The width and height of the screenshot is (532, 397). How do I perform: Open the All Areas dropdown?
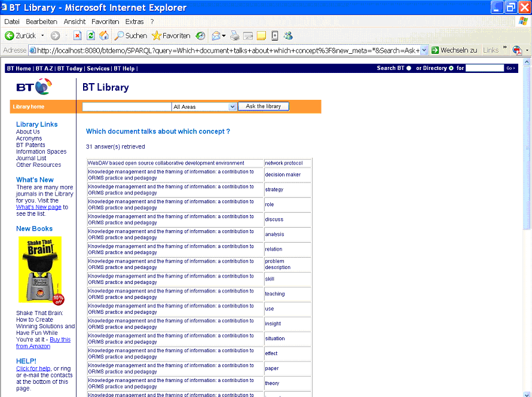(x=233, y=106)
